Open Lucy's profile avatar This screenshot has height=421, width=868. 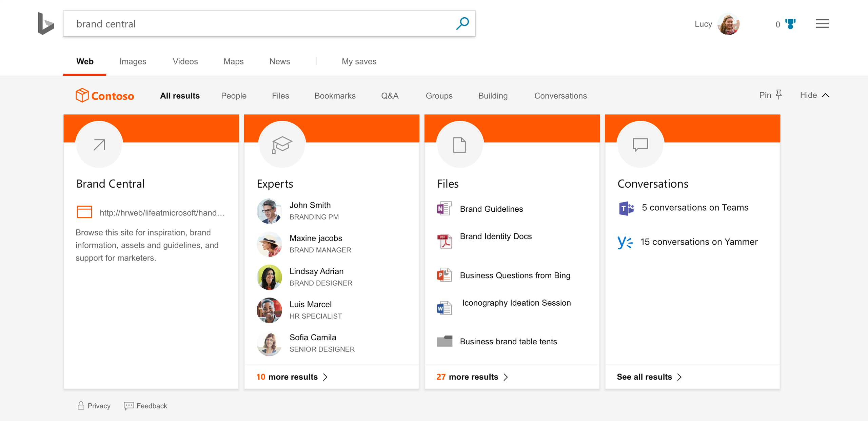tap(728, 24)
